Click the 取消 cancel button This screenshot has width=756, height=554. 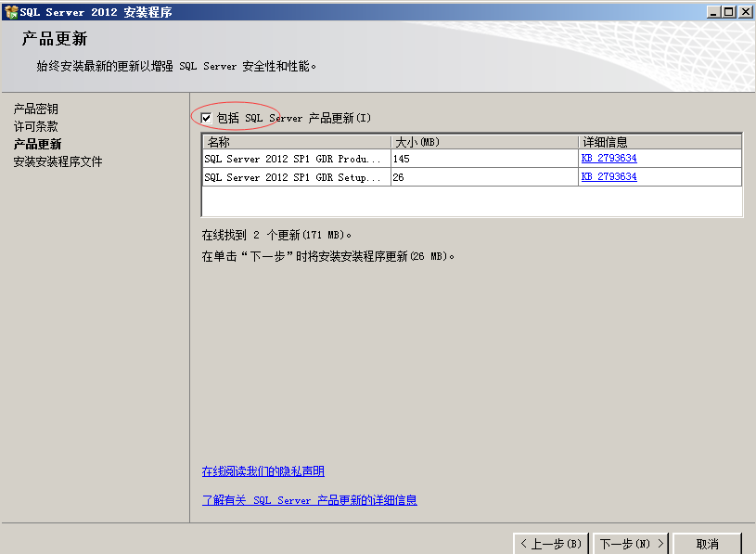(x=708, y=544)
